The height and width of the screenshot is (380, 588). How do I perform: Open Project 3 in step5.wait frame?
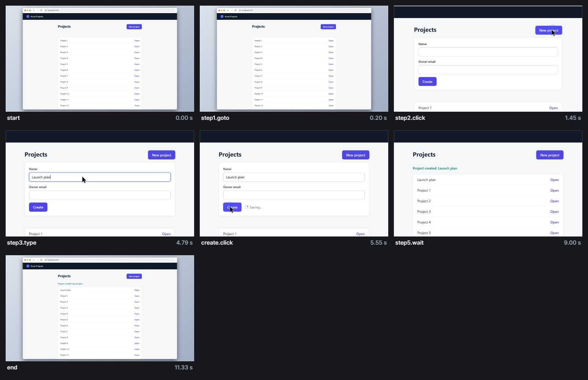pos(554,212)
